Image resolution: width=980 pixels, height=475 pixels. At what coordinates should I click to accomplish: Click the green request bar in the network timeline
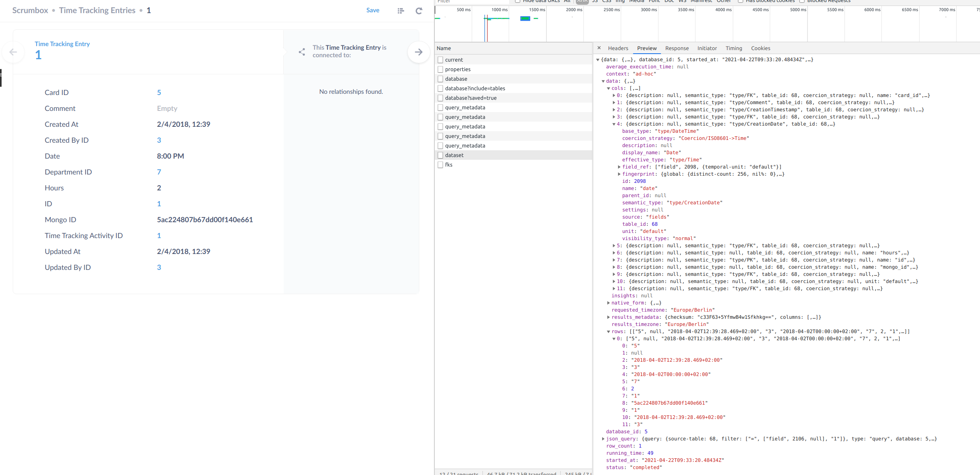pyautogui.click(x=525, y=18)
